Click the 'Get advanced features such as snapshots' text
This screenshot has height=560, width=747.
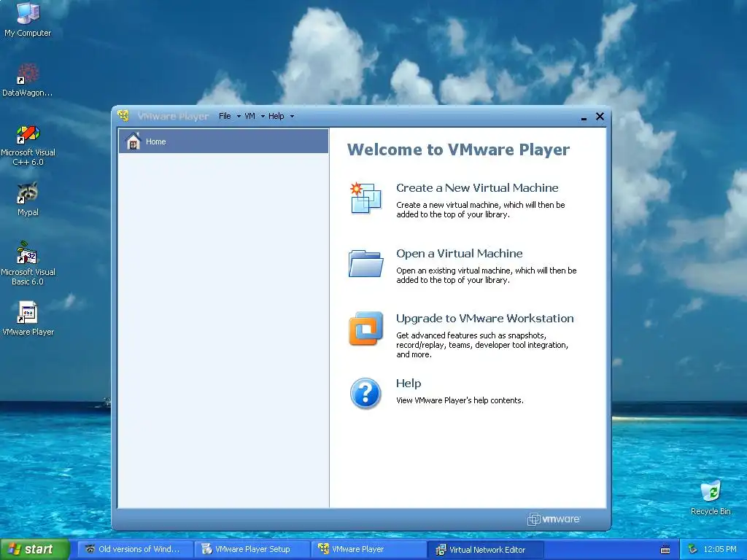coord(481,345)
